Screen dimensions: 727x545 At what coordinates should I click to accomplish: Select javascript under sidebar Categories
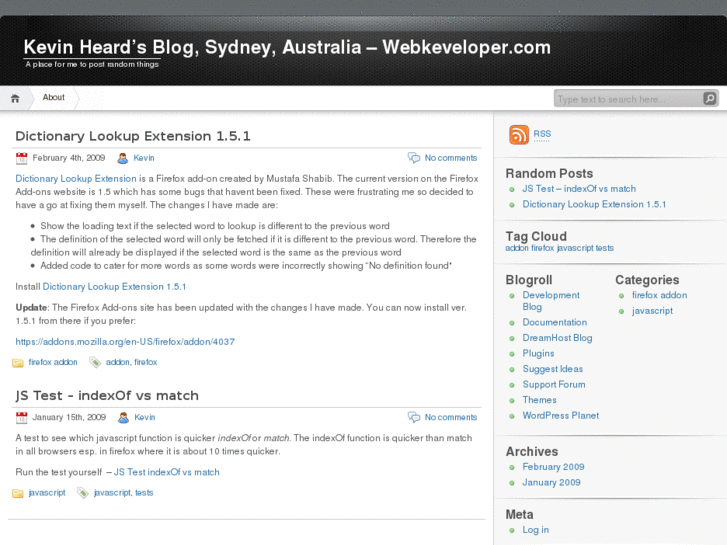coord(652,311)
